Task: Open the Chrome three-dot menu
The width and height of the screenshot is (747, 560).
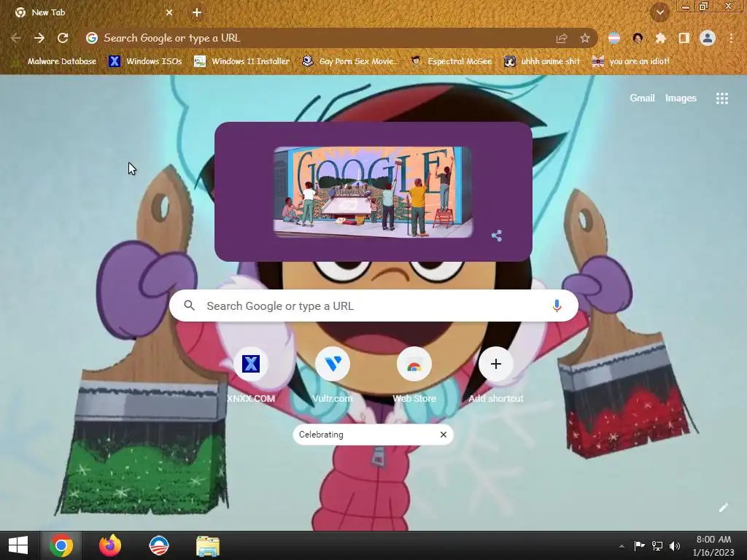Action: point(731,38)
